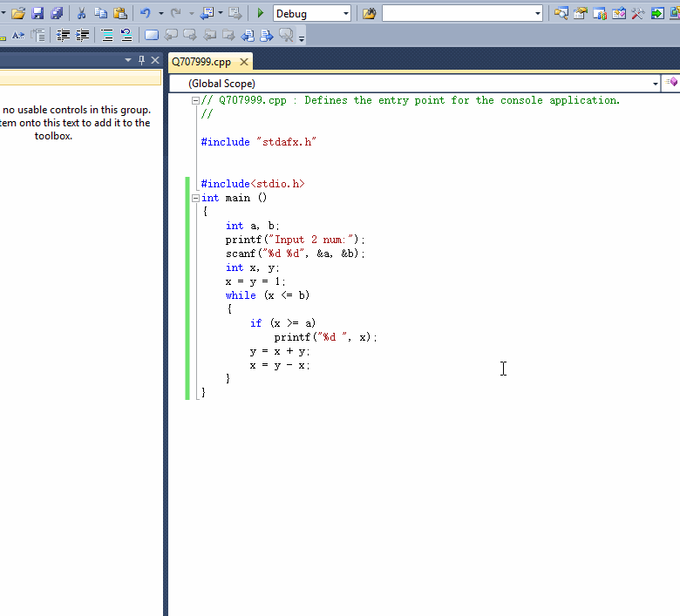680x616 pixels.
Task: Click the "Input 2 num:" printf line
Action: [x=296, y=240]
